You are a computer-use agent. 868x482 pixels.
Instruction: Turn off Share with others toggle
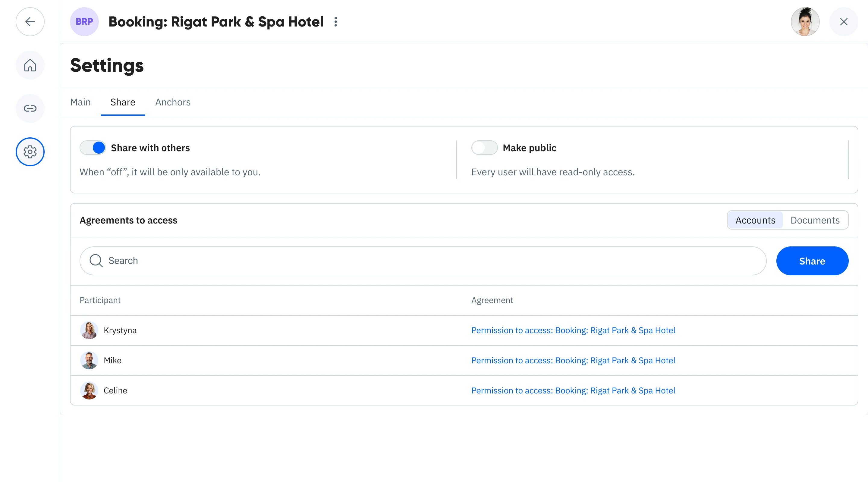pyautogui.click(x=93, y=148)
